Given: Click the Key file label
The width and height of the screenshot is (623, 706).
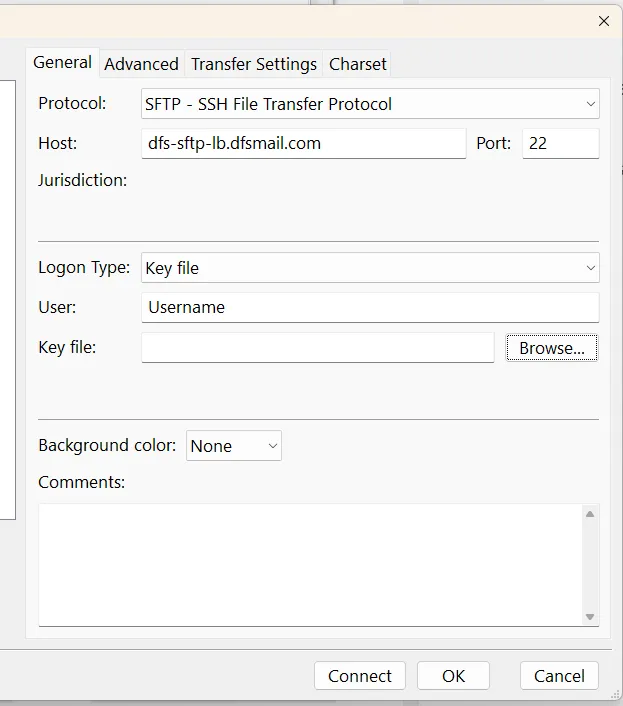Looking at the screenshot, I should (x=67, y=348).
